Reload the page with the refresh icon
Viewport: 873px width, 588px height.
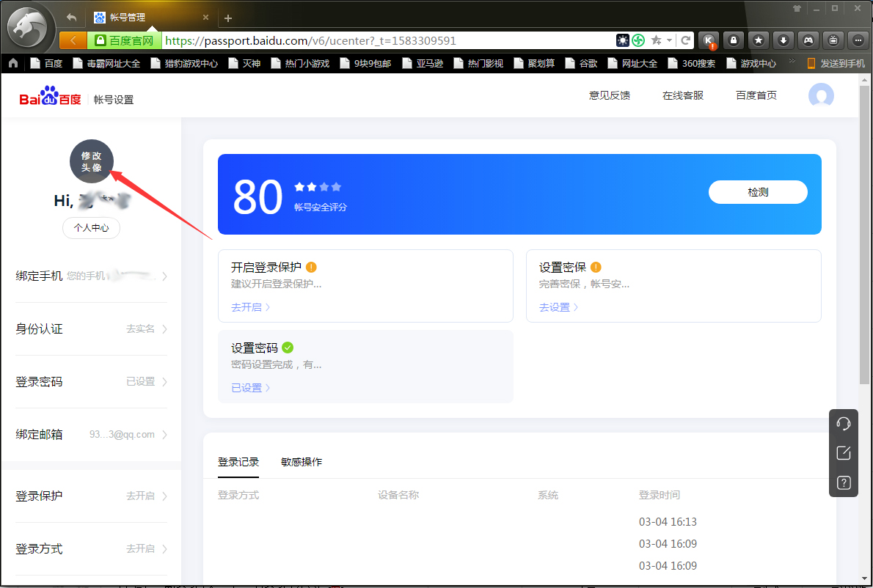[x=684, y=40]
